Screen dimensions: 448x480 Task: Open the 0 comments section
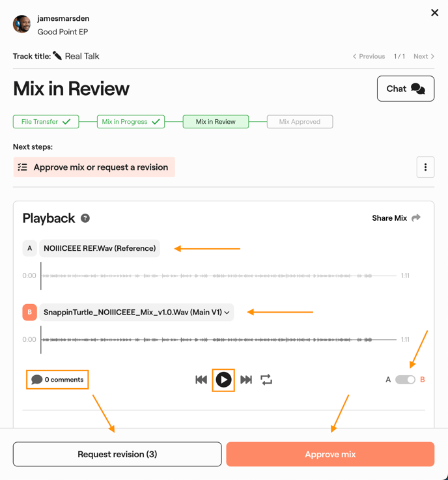tap(57, 380)
